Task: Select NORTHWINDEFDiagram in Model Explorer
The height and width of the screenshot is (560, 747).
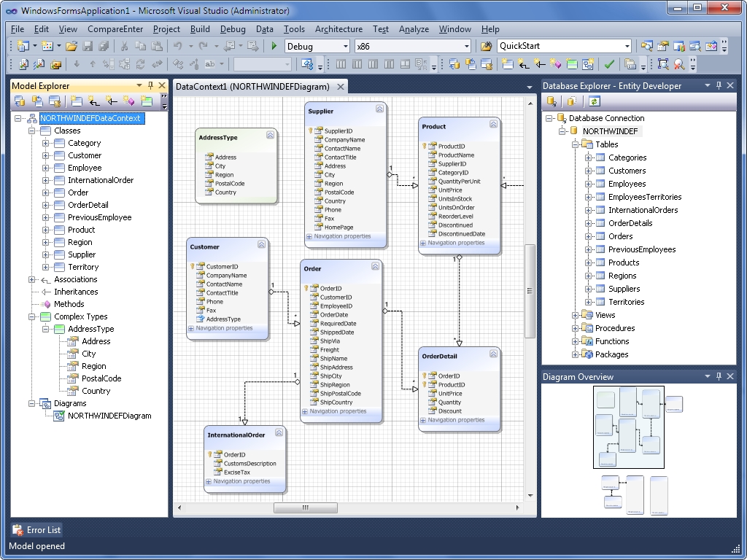Action: click(109, 416)
